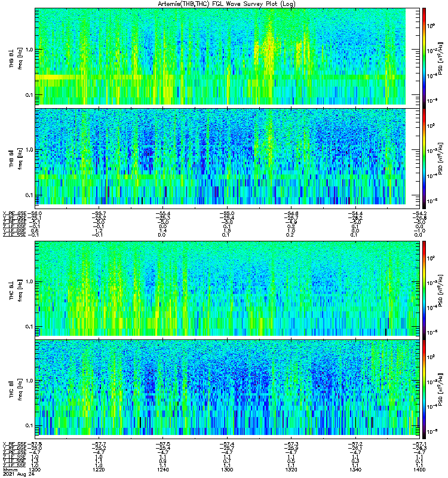Click the THB X_RE_GSE value '-55.7'
This screenshot has height=478, width=448.
coord(99,213)
